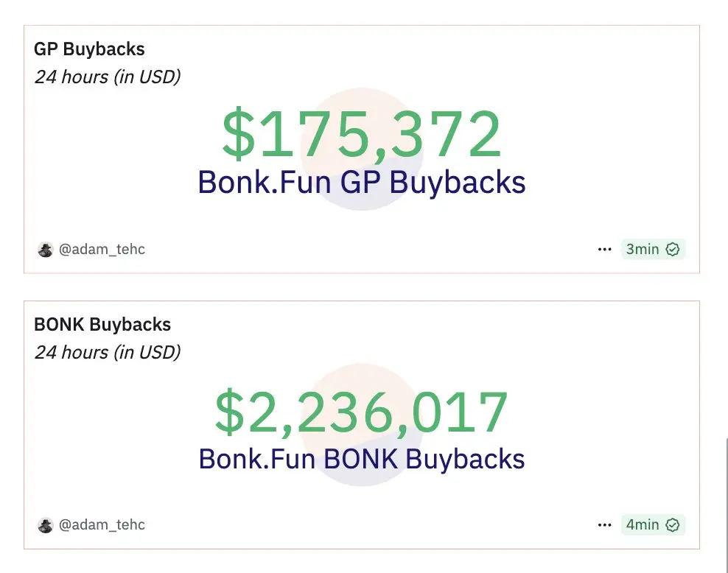Click the GP card 24 hours subtitle
The height and width of the screenshot is (573, 728).
click(x=108, y=77)
